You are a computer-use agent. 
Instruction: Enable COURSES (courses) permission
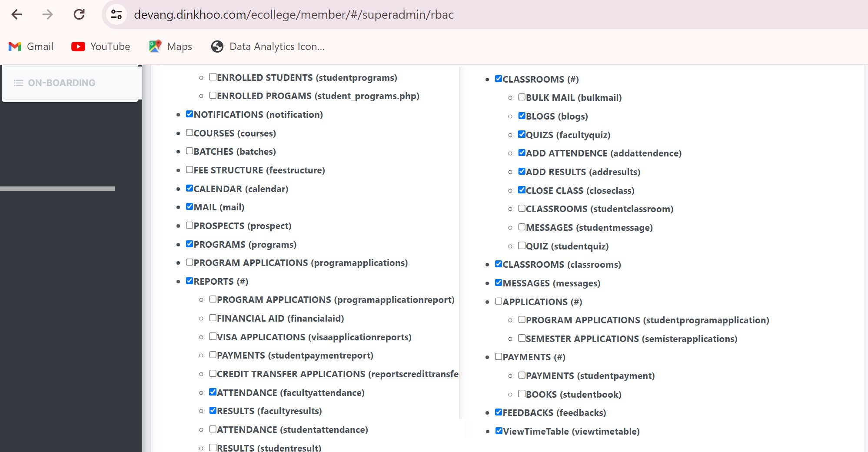190,133
